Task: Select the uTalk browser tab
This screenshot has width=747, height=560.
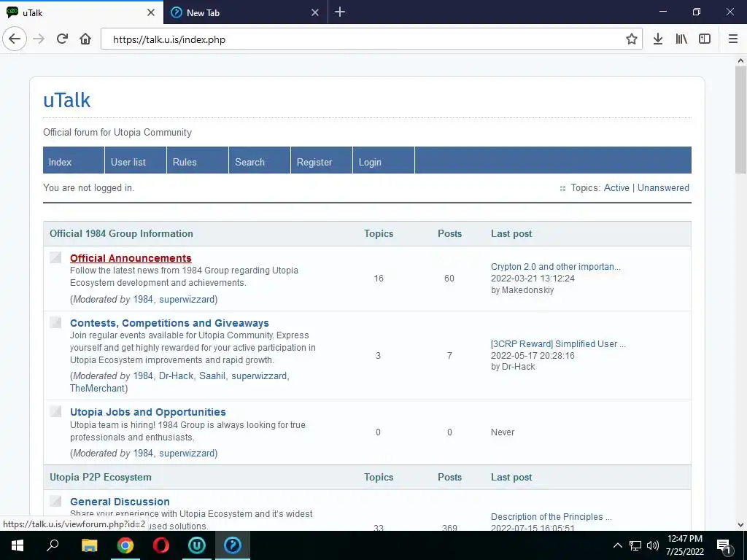Action: (x=82, y=12)
